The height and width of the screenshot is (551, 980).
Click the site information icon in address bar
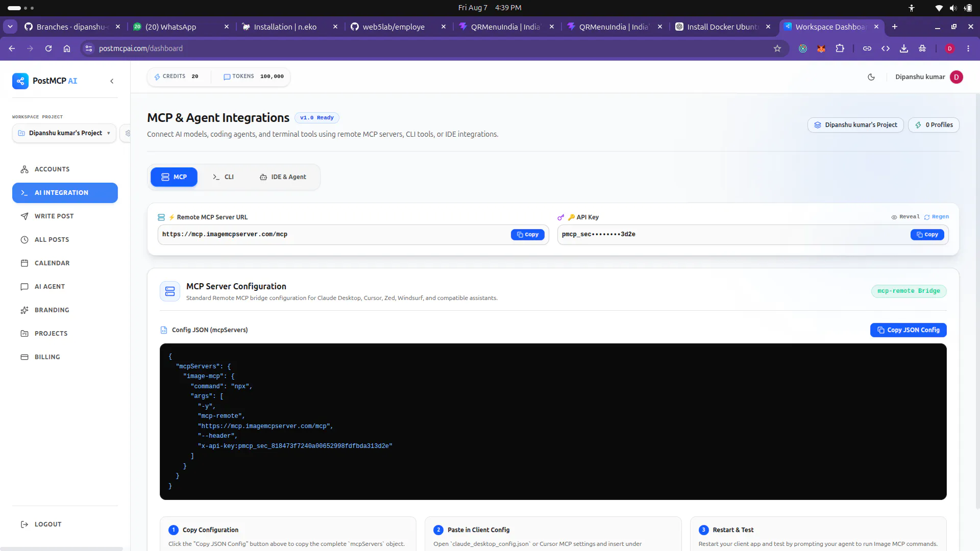click(x=89, y=48)
